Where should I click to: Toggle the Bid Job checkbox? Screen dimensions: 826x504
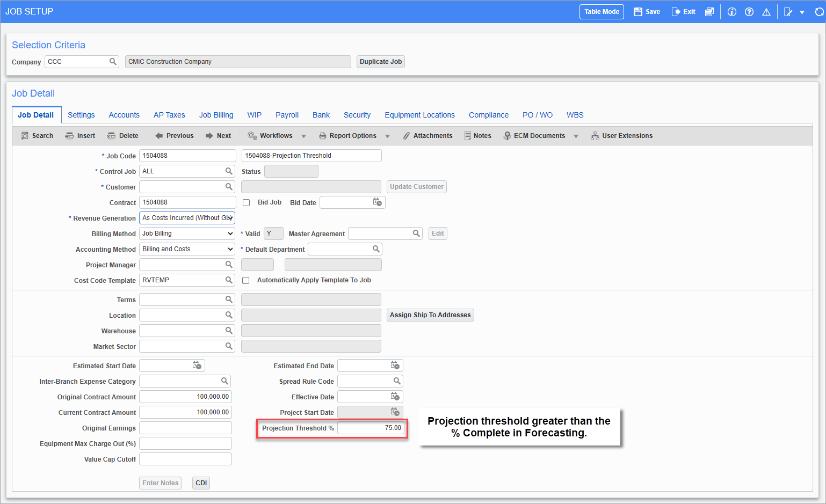246,203
